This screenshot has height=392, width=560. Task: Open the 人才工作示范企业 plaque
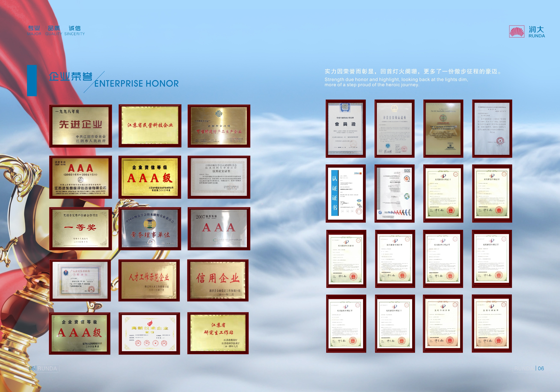tap(149, 280)
